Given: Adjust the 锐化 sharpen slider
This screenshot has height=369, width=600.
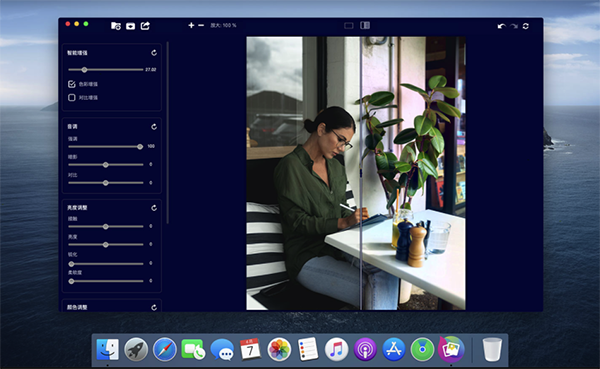Looking at the screenshot, I should coord(105,264).
